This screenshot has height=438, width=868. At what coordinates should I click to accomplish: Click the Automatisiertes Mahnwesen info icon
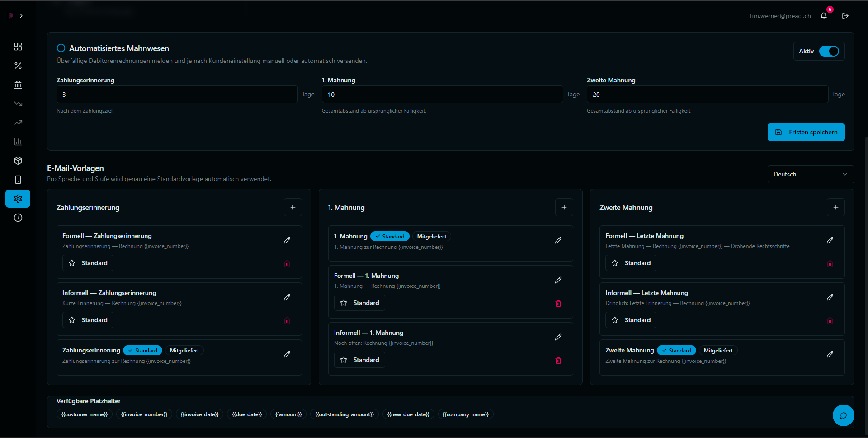tap(61, 48)
